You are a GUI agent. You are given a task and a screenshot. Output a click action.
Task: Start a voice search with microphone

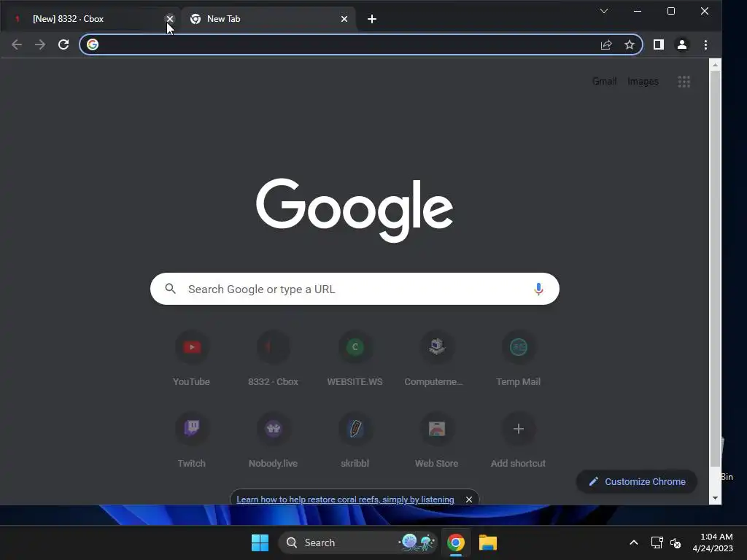tap(538, 289)
